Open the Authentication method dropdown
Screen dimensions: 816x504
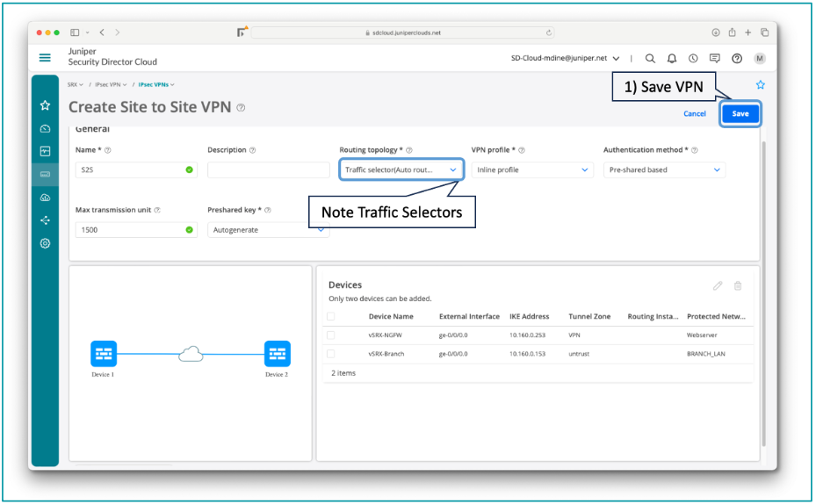pos(664,169)
